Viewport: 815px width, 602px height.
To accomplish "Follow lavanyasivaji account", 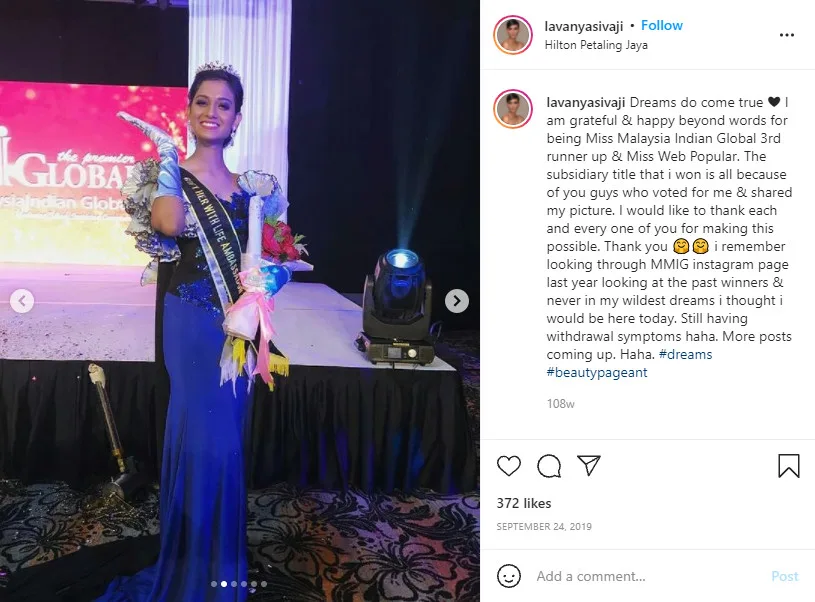I will coord(661,25).
